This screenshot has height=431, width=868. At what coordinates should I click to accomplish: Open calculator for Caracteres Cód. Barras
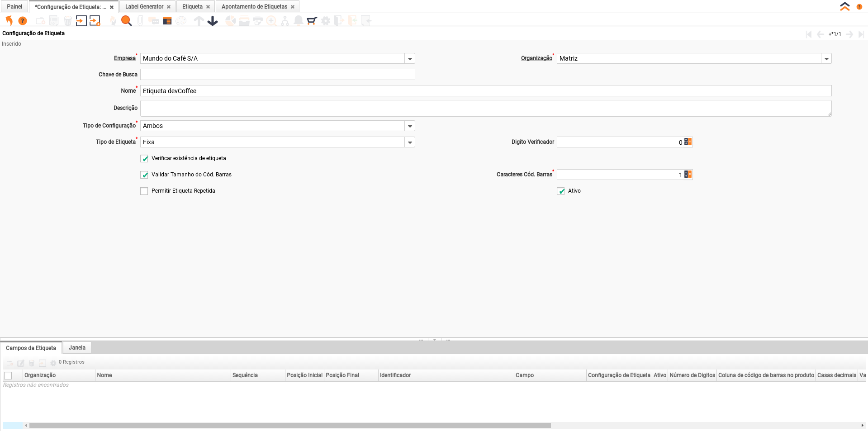688,175
